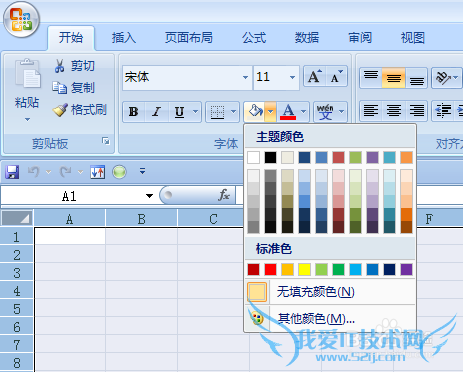The width and height of the screenshot is (463, 372).
Task: Pick orange theme color swatch
Action: click(x=406, y=157)
